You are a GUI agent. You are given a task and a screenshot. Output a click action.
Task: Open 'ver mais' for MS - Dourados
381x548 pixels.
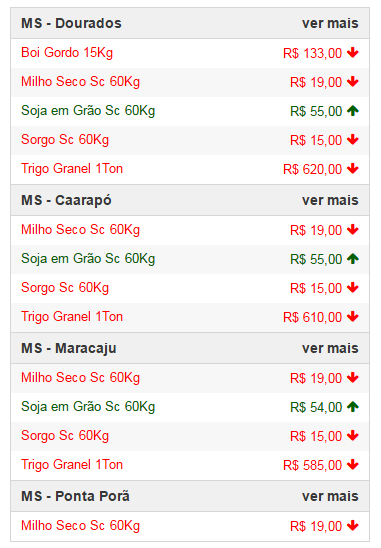[330, 23]
